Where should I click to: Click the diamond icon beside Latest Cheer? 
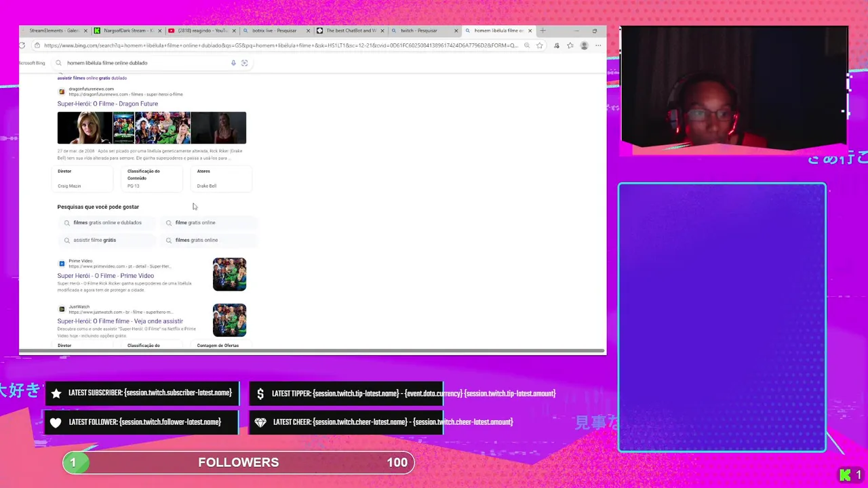coord(260,422)
